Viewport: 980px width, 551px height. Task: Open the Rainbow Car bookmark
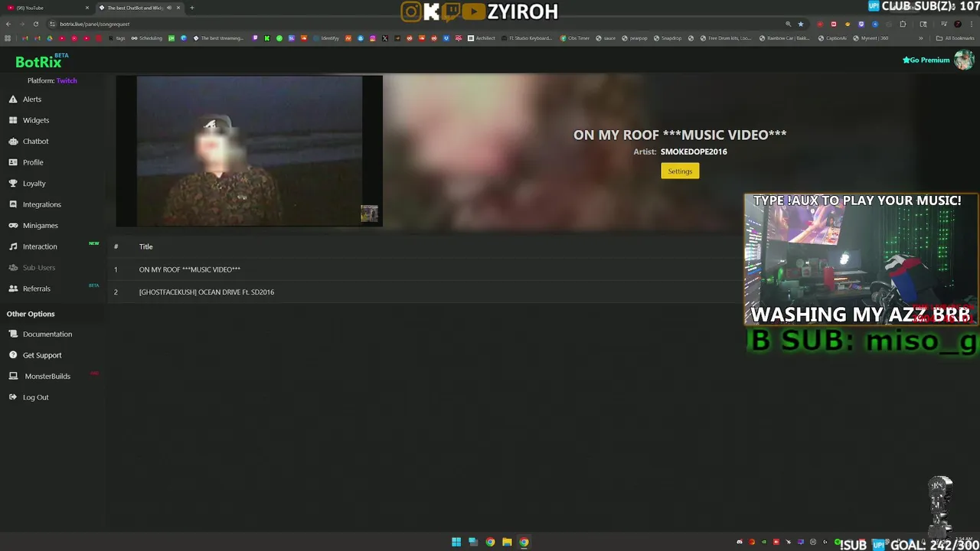785,38
